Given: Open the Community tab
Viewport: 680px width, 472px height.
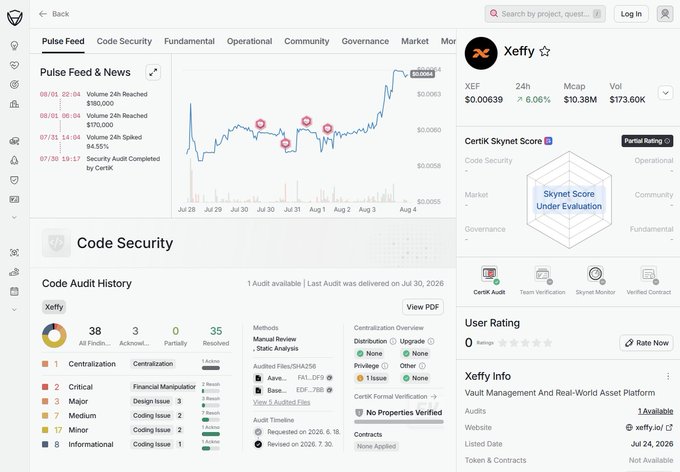Looking at the screenshot, I should coord(307,41).
